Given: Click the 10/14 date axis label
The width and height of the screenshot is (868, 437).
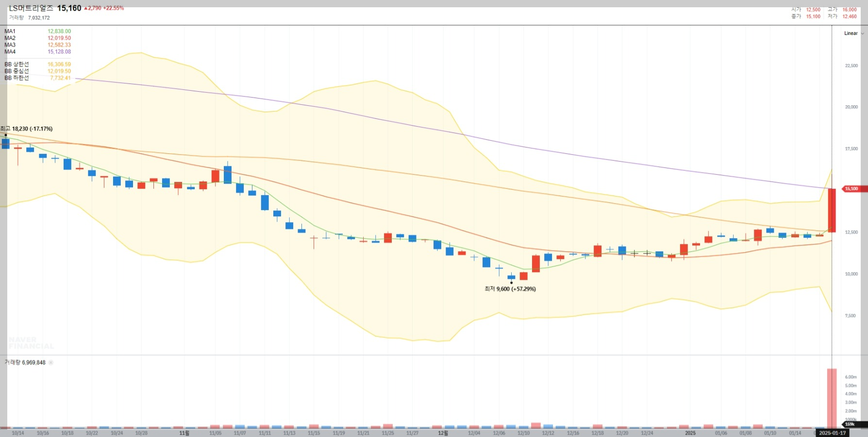Looking at the screenshot, I should tap(17, 433).
